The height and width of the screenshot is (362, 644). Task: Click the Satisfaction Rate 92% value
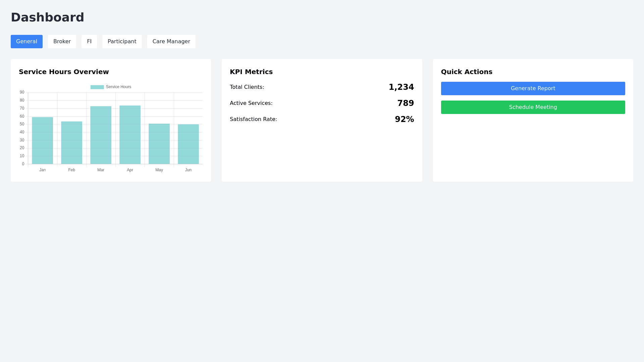[x=404, y=119]
